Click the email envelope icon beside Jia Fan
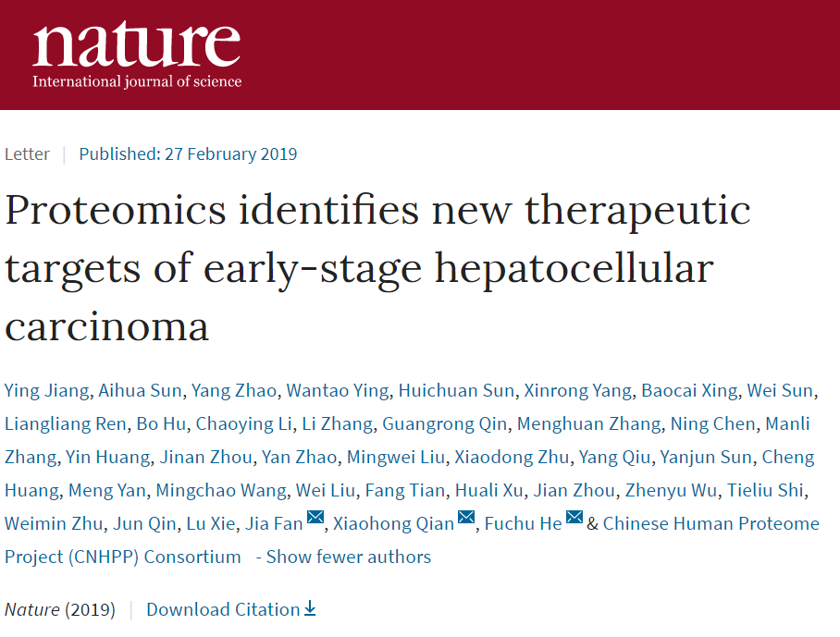840x637 pixels. pos(315,517)
